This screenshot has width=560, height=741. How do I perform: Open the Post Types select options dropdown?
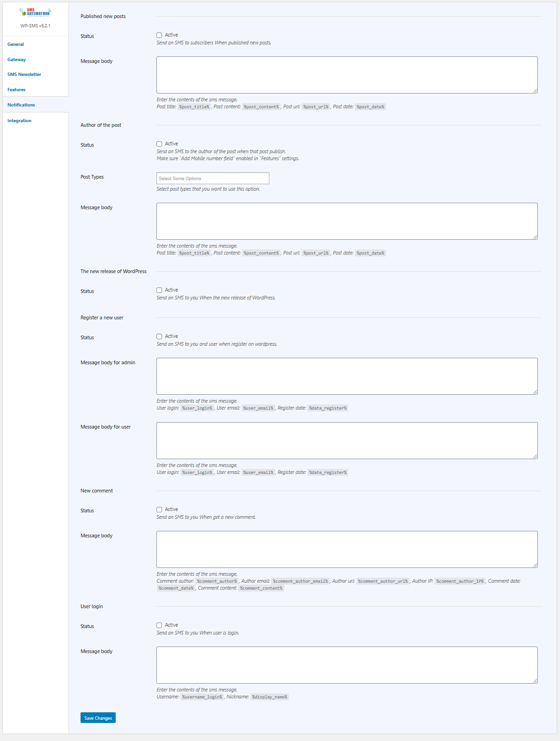pyautogui.click(x=213, y=178)
